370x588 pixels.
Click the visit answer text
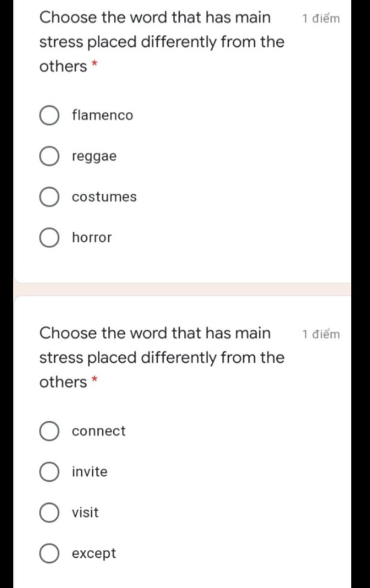85,512
